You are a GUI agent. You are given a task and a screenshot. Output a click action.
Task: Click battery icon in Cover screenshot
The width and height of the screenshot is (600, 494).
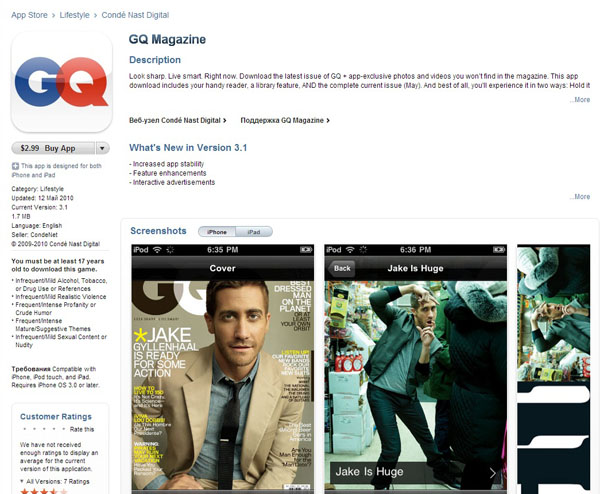306,250
